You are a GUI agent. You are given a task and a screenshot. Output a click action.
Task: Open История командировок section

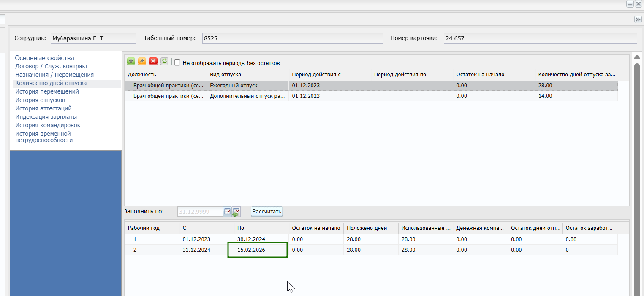pos(48,125)
